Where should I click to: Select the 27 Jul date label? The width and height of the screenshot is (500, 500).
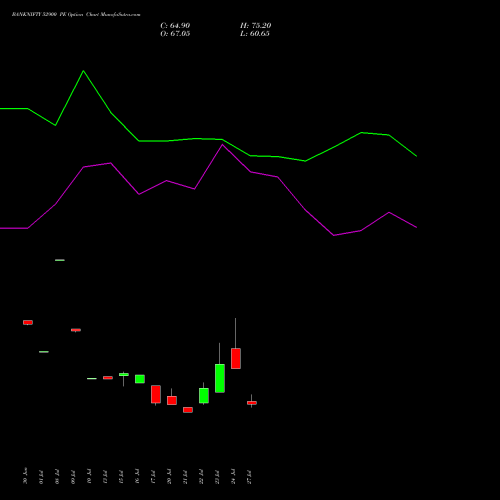click(x=249, y=477)
